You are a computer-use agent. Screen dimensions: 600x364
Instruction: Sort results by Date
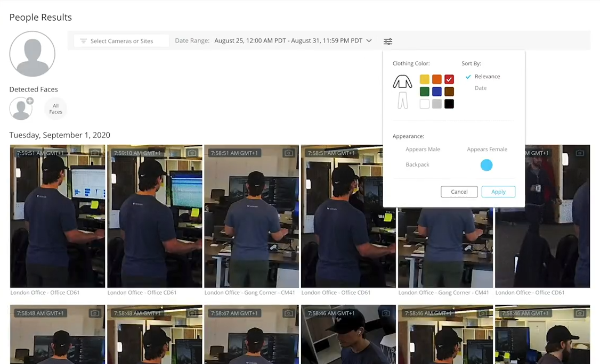[x=480, y=88]
